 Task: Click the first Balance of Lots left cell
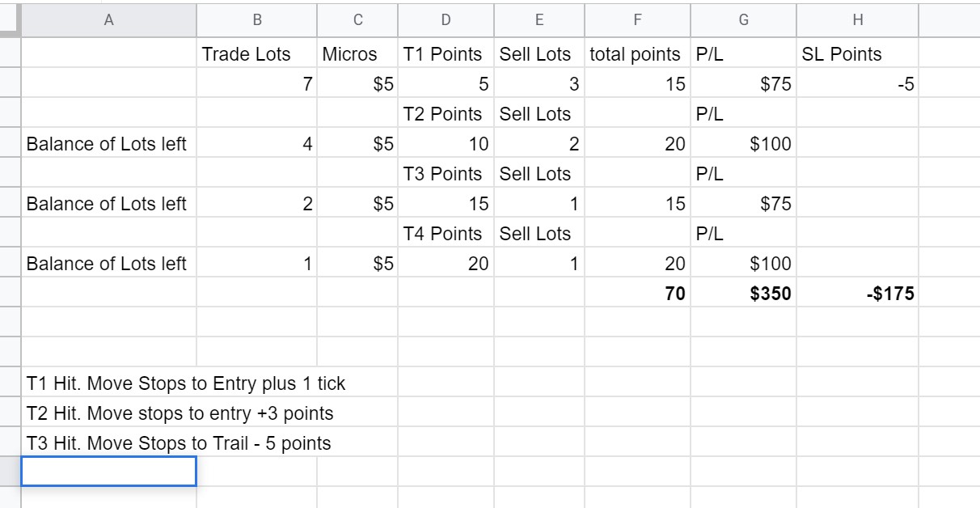[x=108, y=144]
